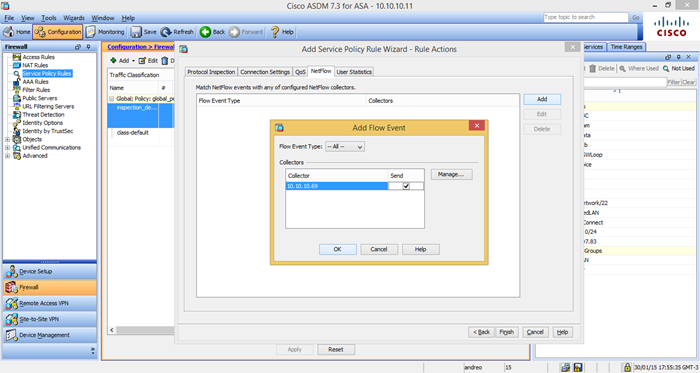
Task: Click OK in Add Flow Event dialog
Action: [x=338, y=249]
